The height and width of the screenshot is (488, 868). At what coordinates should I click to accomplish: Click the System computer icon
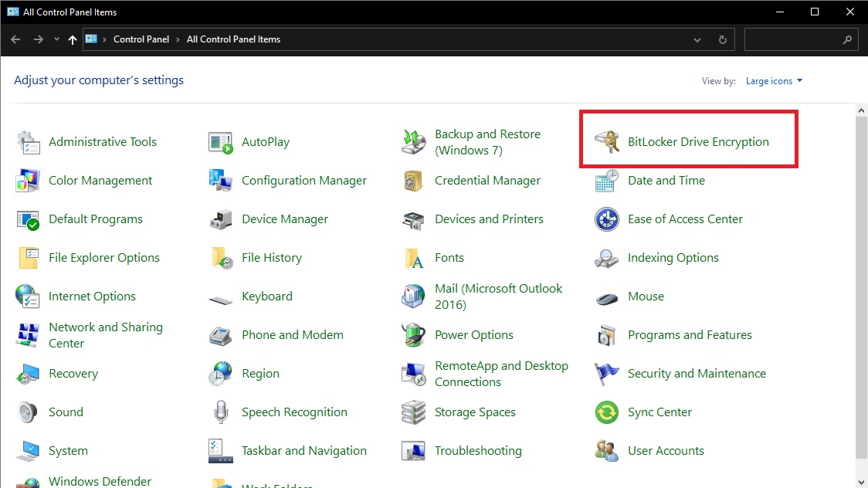[28, 452]
